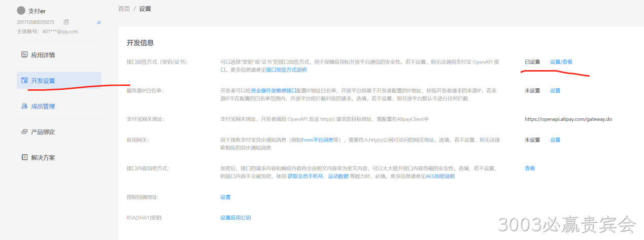Image resolution: width=644 pixels, height=240 pixels.
Task: Click the RSA(SHA1)密钥 label
Action: coord(145,218)
